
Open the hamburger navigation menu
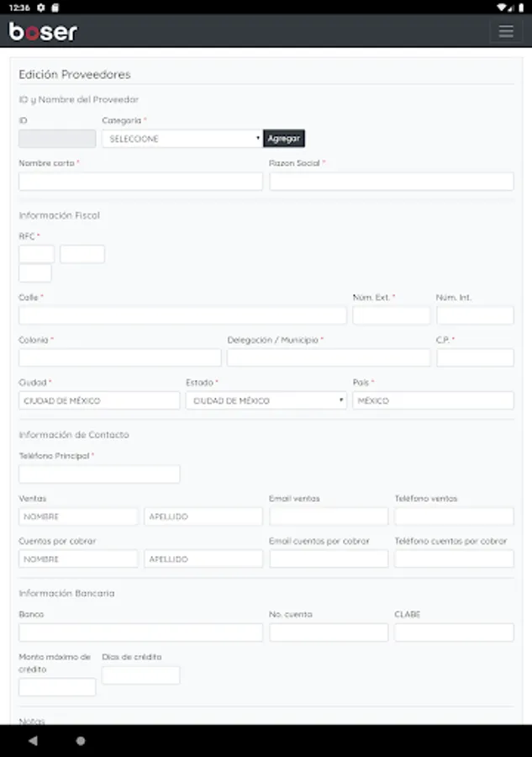(505, 31)
